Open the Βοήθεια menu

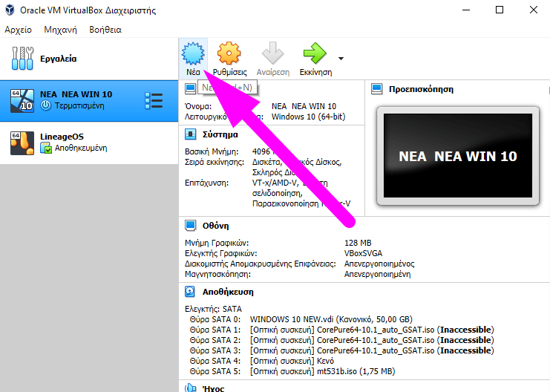click(x=105, y=30)
